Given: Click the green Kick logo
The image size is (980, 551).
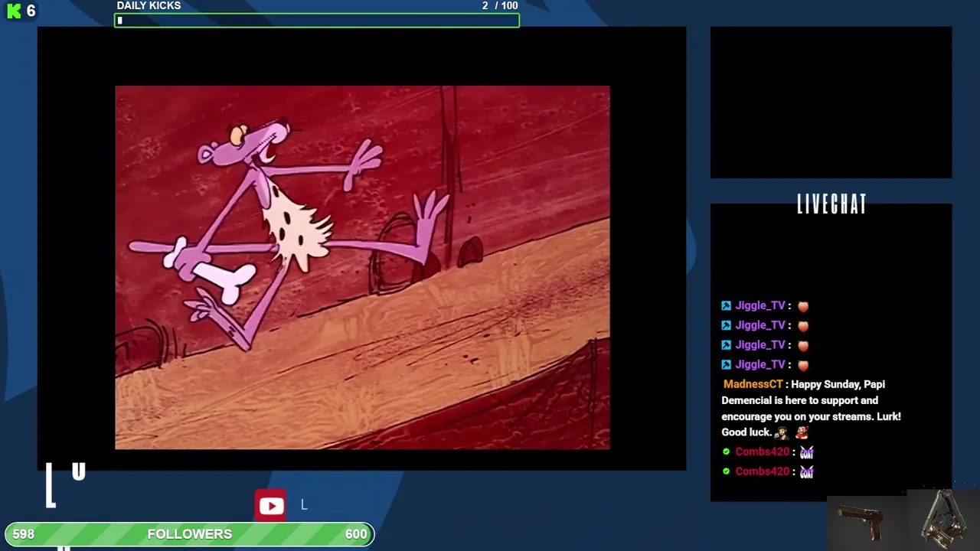Looking at the screenshot, I should [14, 11].
